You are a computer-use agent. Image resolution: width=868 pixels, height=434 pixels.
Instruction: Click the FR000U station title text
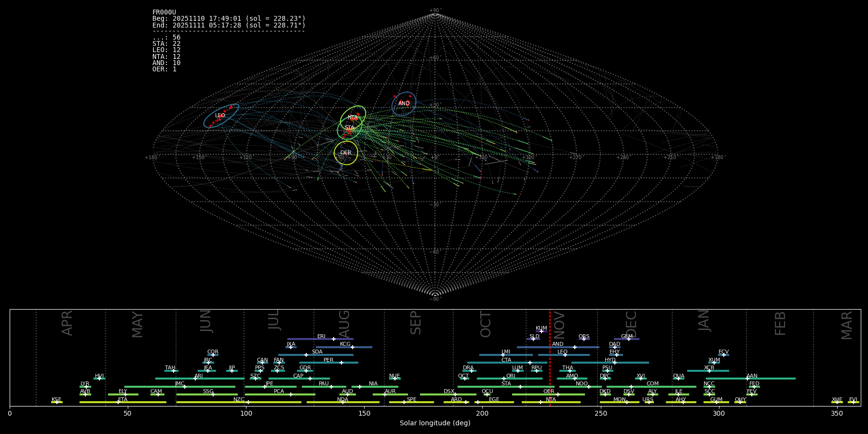coord(164,13)
